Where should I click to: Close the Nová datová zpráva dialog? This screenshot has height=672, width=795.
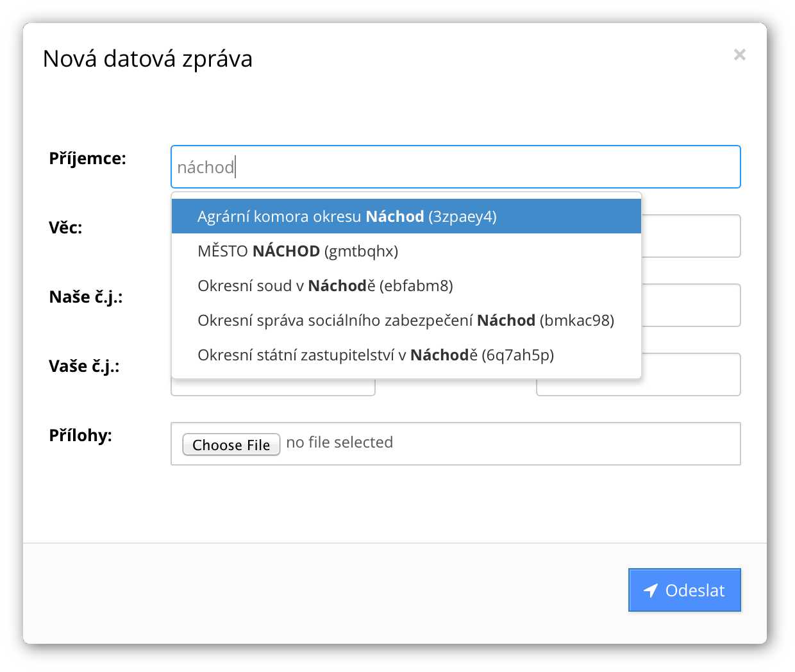[739, 55]
